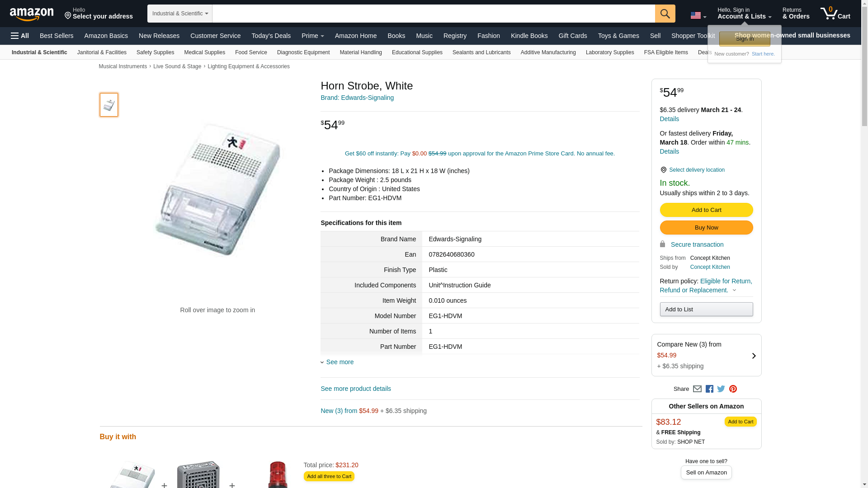Click the Buy Now button
This screenshot has height=488, width=868.
pos(706,227)
